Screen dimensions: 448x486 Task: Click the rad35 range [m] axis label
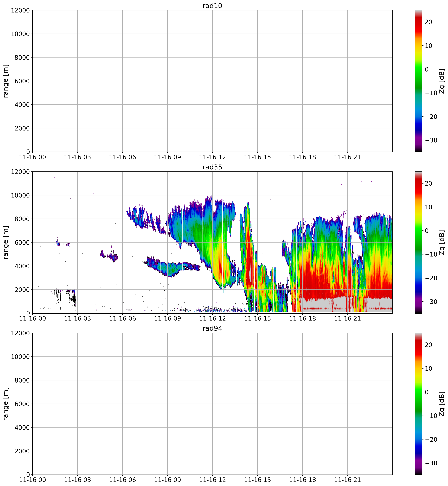pos(6,242)
